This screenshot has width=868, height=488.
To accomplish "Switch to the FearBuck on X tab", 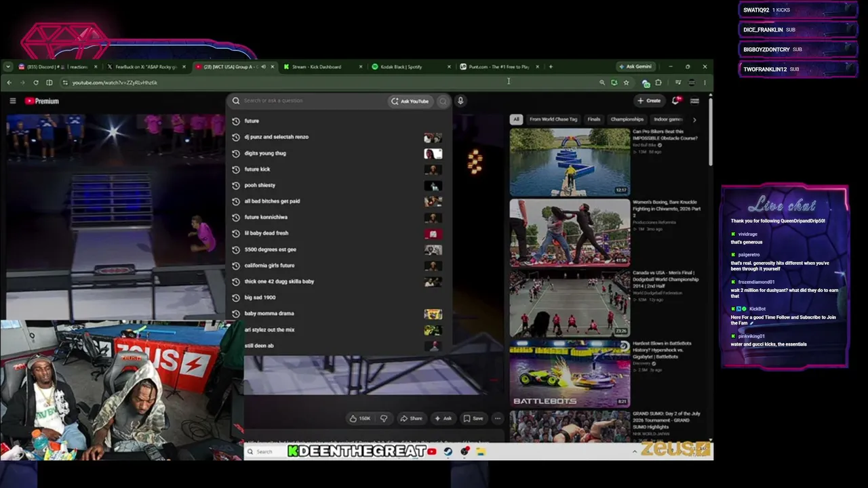I will click(146, 67).
